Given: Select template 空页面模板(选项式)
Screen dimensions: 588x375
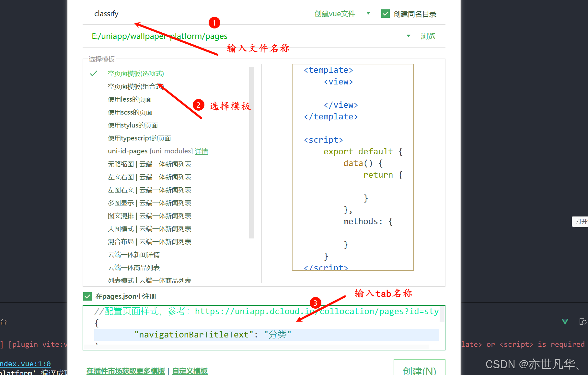Looking at the screenshot, I should pos(136,73).
